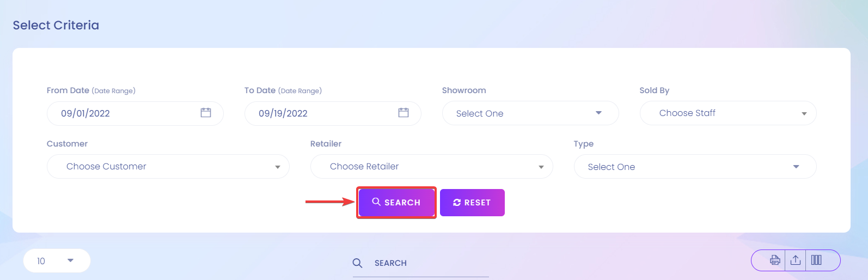This screenshot has width=868, height=280.
Task: Click the print icon
Action: coord(775,260)
